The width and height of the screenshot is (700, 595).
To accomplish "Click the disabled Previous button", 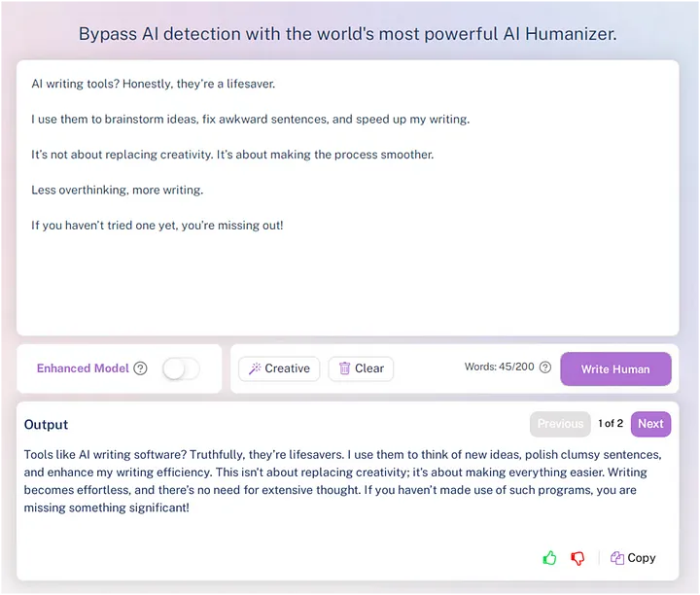I will coord(560,424).
